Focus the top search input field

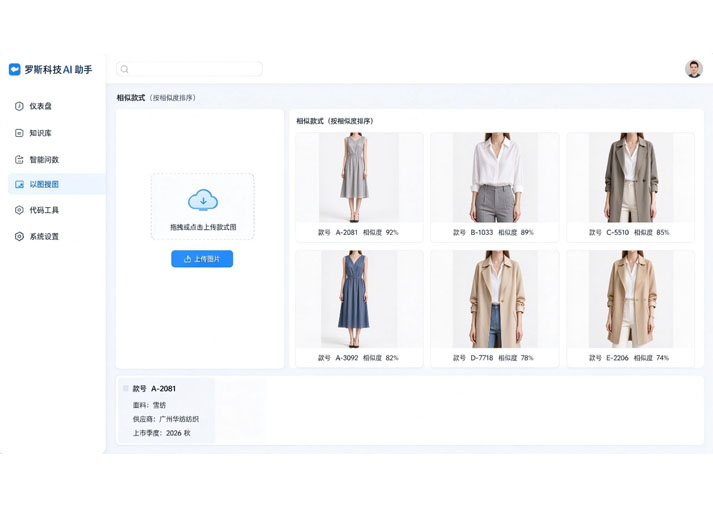pyautogui.click(x=189, y=69)
